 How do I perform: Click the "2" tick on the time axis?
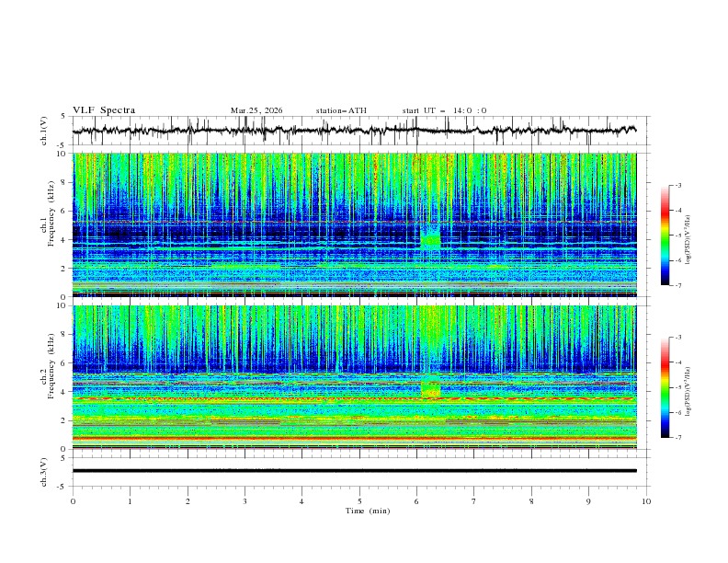[x=188, y=501]
